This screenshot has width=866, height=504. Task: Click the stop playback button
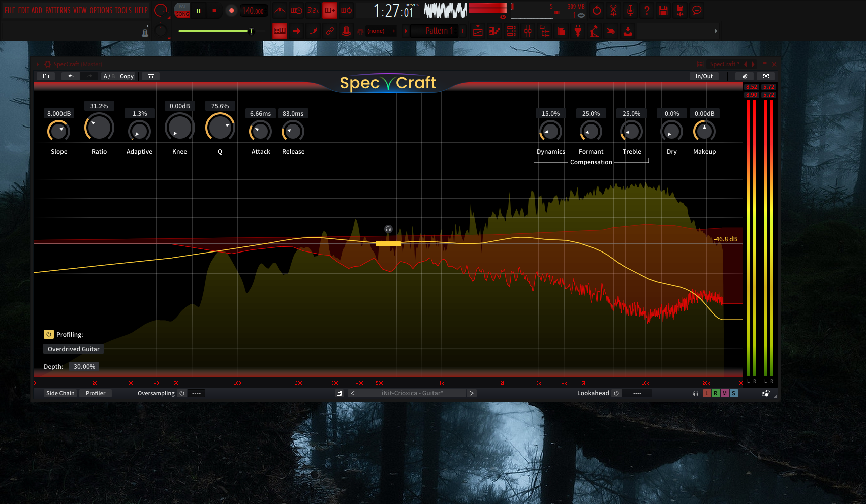click(x=214, y=10)
